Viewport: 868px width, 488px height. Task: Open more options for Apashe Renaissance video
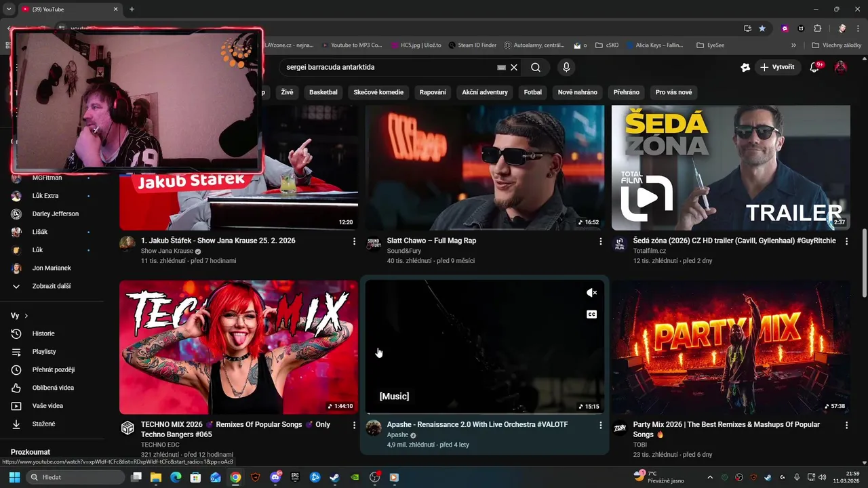[x=600, y=425]
